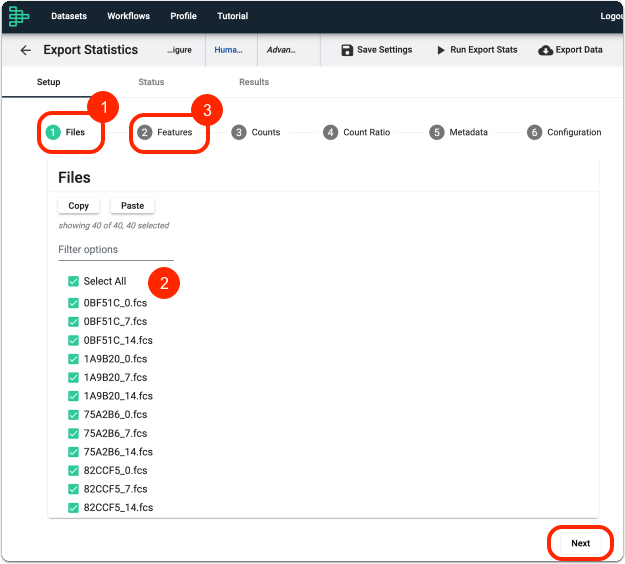The image size is (625, 564).
Task: Click step 6 Configuration circle icon
Action: (x=535, y=132)
